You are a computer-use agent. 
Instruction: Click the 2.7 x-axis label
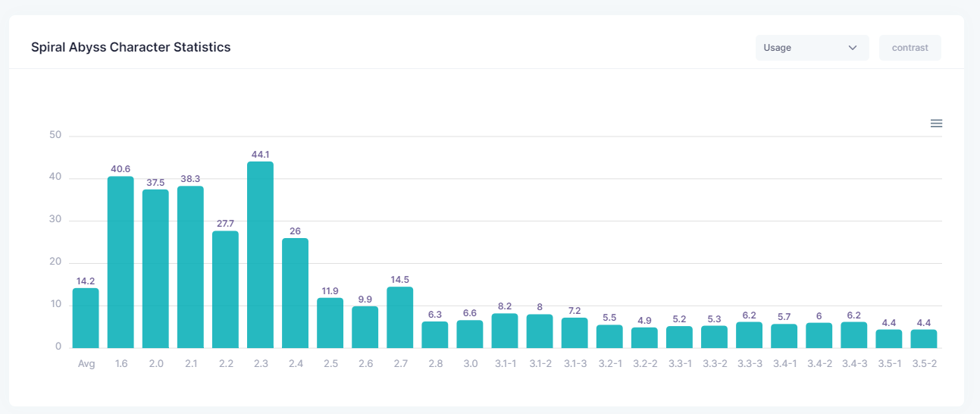click(x=399, y=363)
